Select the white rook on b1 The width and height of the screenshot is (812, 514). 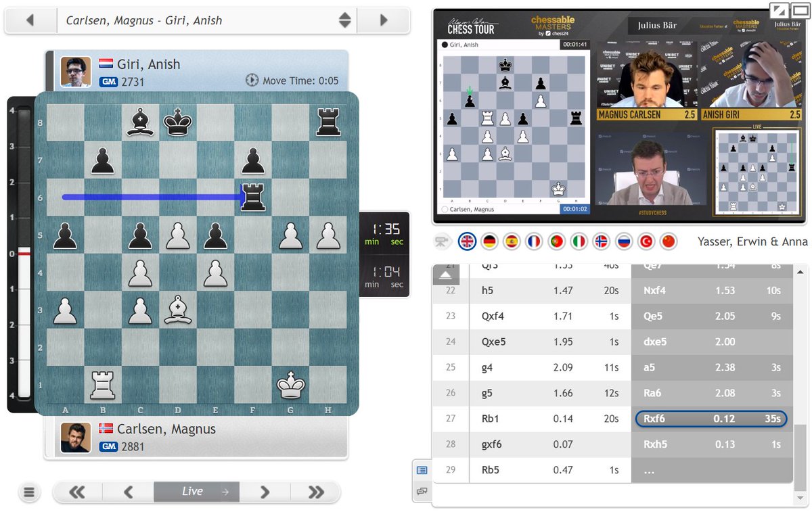(104, 385)
